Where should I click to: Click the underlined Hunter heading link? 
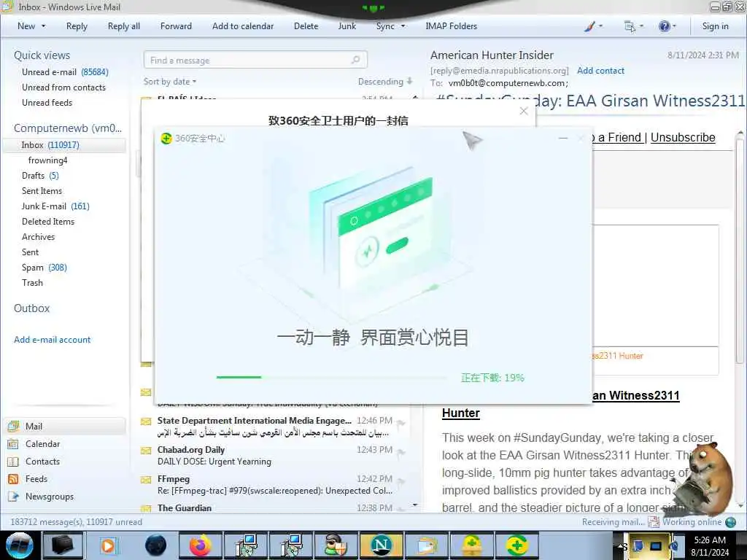(x=461, y=413)
